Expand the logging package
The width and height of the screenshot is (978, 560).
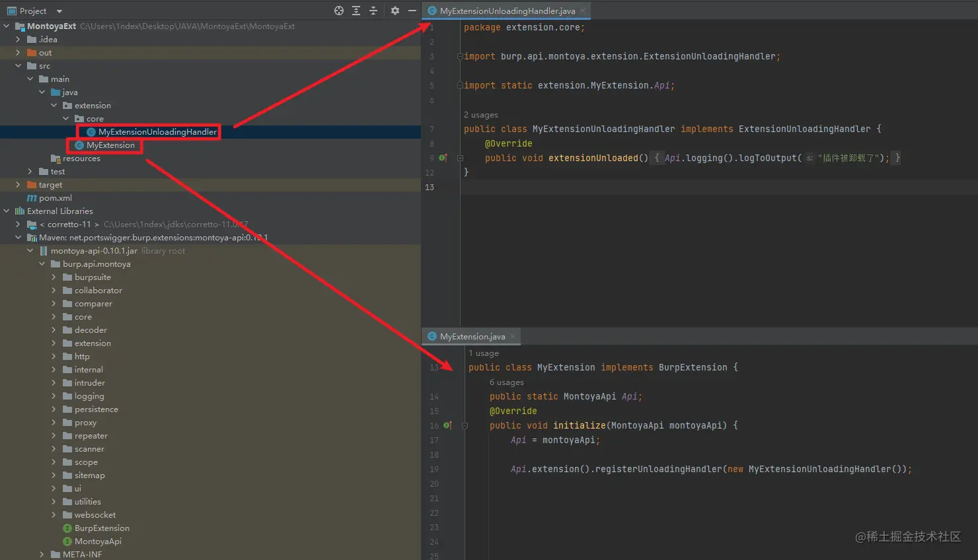54,396
